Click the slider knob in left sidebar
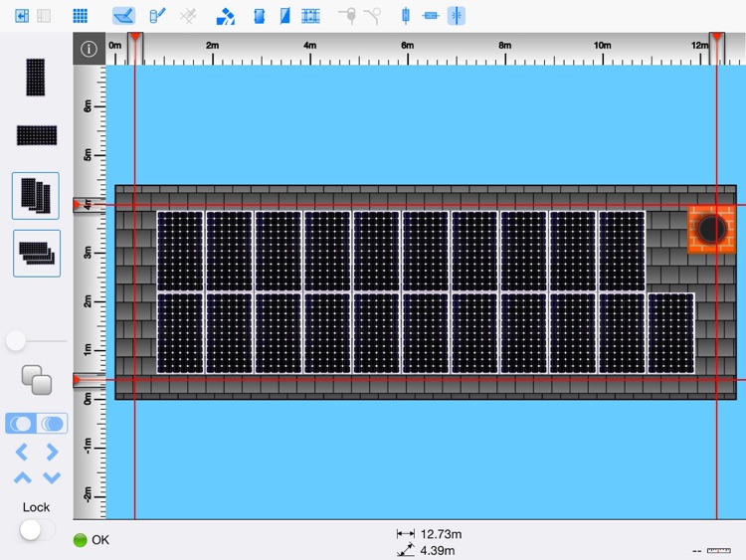Image resolution: width=746 pixels, height=560 pixels. coord(16,341)
